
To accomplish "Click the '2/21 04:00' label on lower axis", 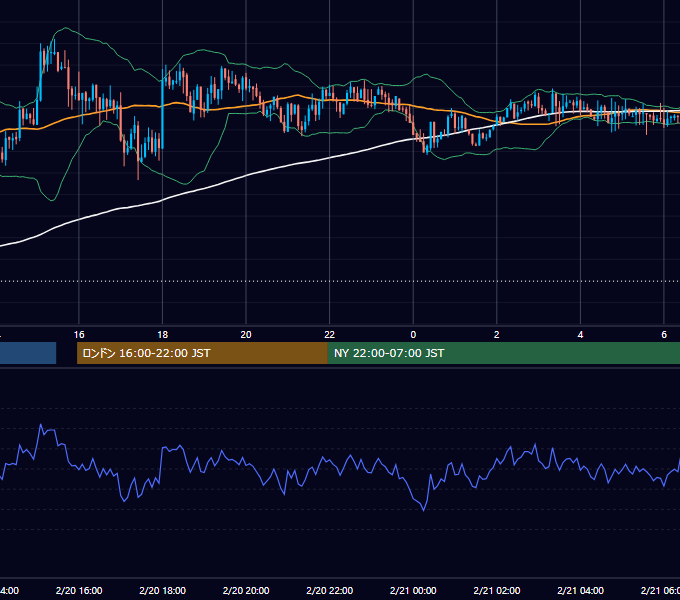I will pos(580,590).
